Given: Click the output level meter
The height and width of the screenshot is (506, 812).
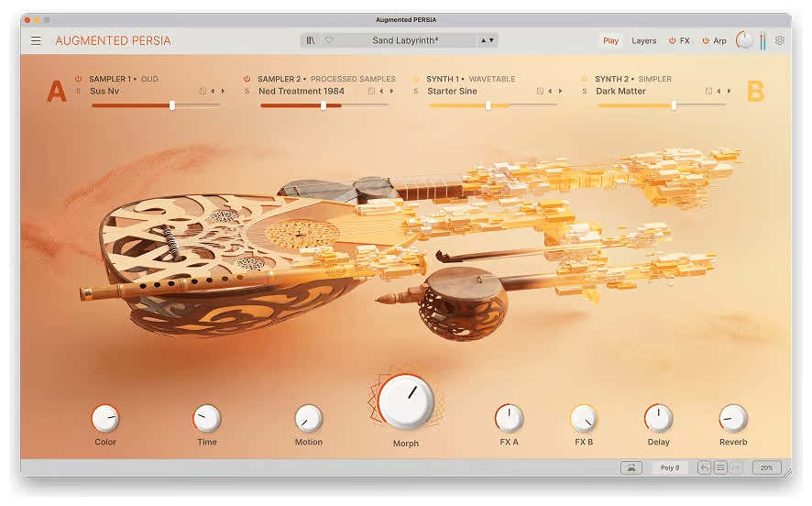Looking at the screenshot, I should point(763,40).
